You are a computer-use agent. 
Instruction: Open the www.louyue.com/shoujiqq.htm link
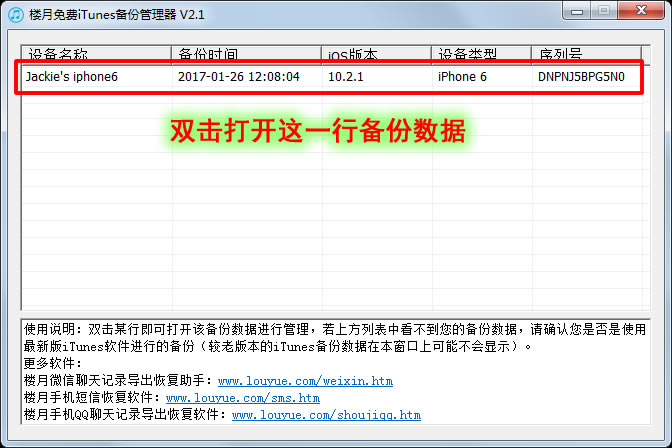[x=326, y=415]
